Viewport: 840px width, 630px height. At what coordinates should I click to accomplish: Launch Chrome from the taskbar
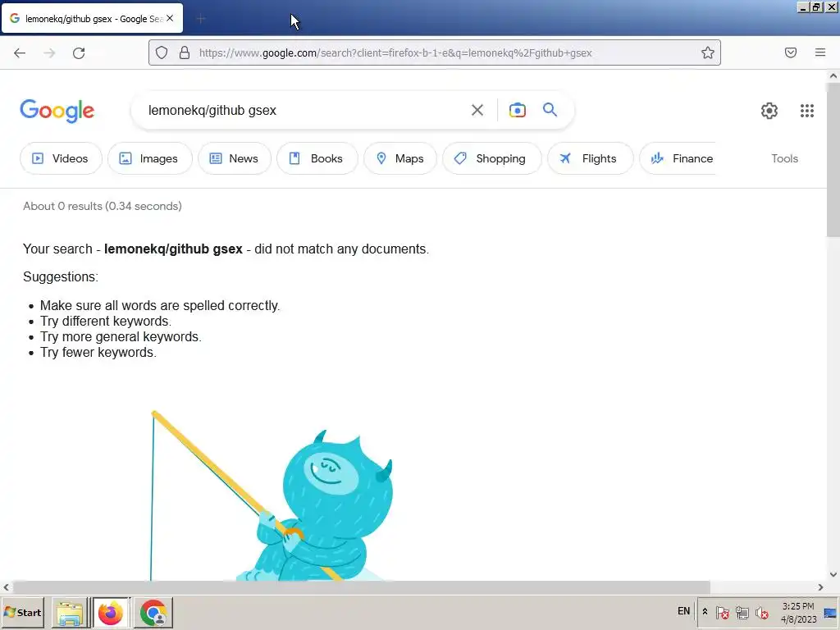coord(153,613)
